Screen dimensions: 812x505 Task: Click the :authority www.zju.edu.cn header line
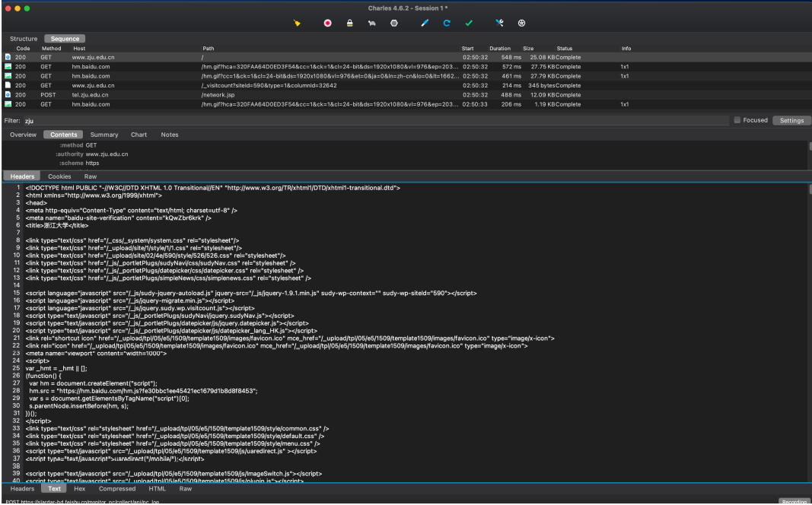pyautogui.click(x=91, y=154)
